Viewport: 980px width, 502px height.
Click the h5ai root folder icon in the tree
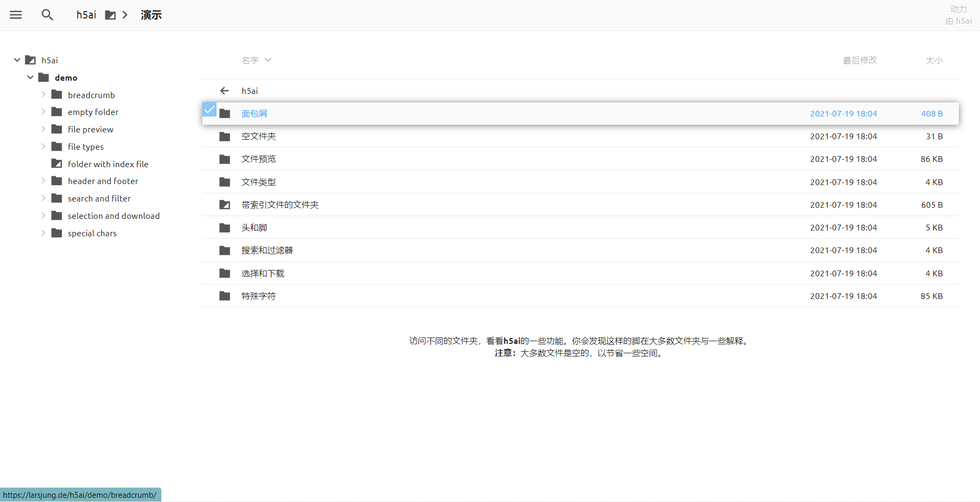(31, 60)
